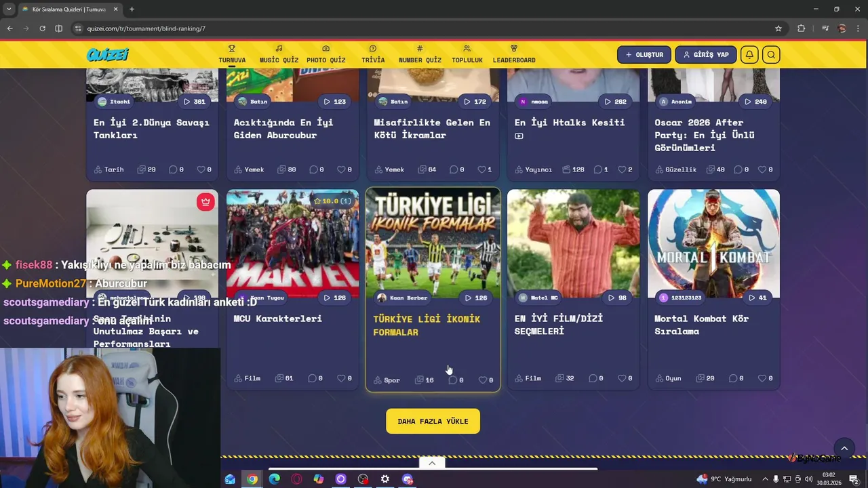Open En İyi Film/Dizi Seçmeleri thumbnail
Screen dimensions: 868x488
tap(573, 243)
